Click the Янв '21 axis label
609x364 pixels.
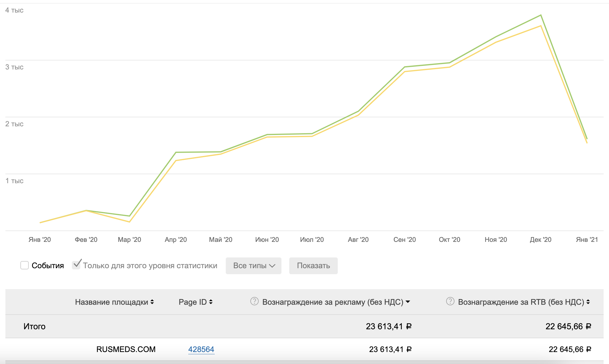click(x=587, y=239)
